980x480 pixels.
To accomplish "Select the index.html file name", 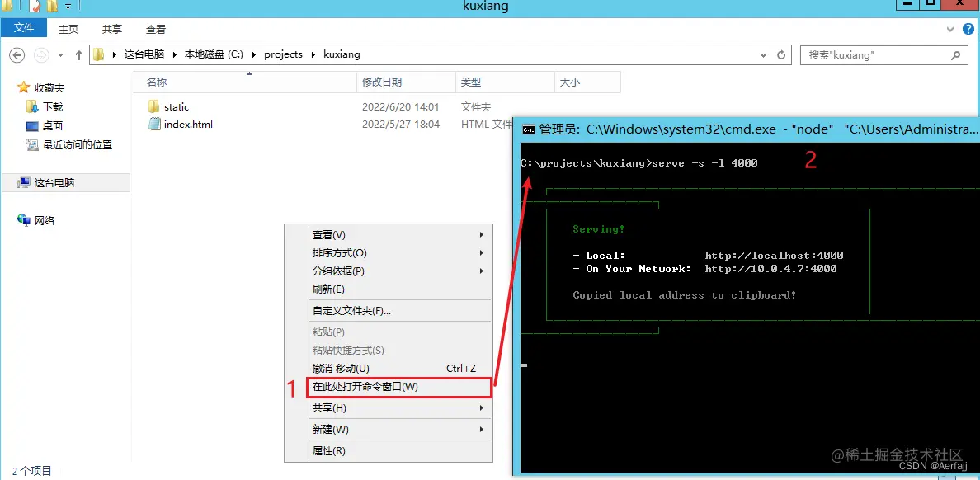I will 188,125.
